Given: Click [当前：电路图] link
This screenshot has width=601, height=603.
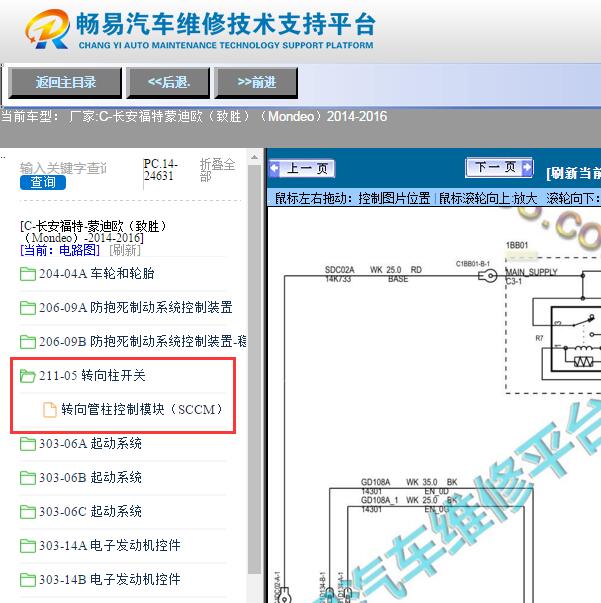Looking at the screenshot, I should tap(60, 250).
